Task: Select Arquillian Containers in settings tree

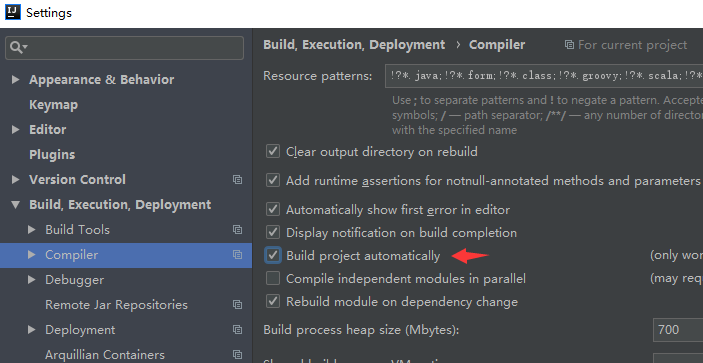Action: (x=105, y=355)
